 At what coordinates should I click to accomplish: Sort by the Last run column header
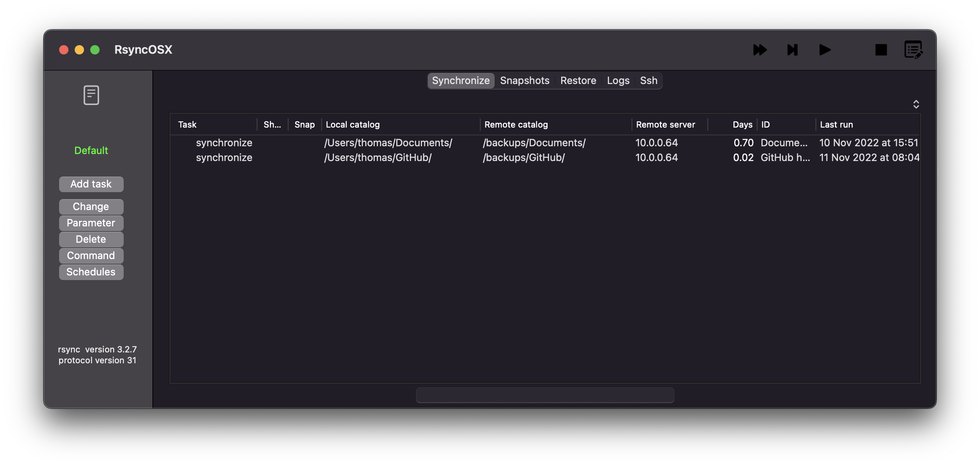point(836,124)
